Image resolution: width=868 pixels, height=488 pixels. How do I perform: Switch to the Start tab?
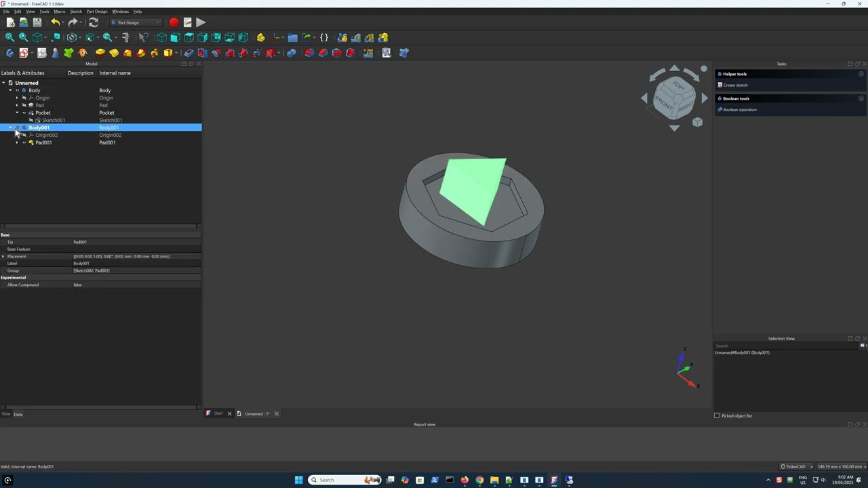[218, 413]
